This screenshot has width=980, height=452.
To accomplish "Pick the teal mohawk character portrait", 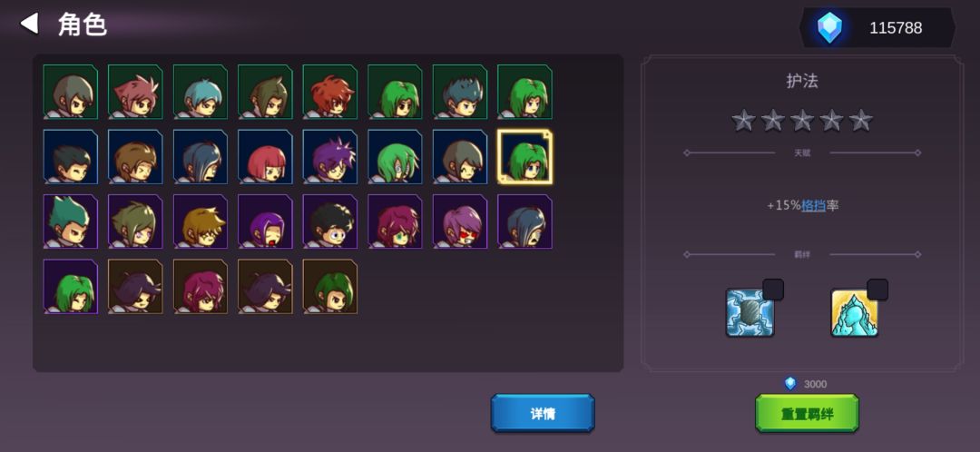I will pyautogui.click(x=70, y=221).
